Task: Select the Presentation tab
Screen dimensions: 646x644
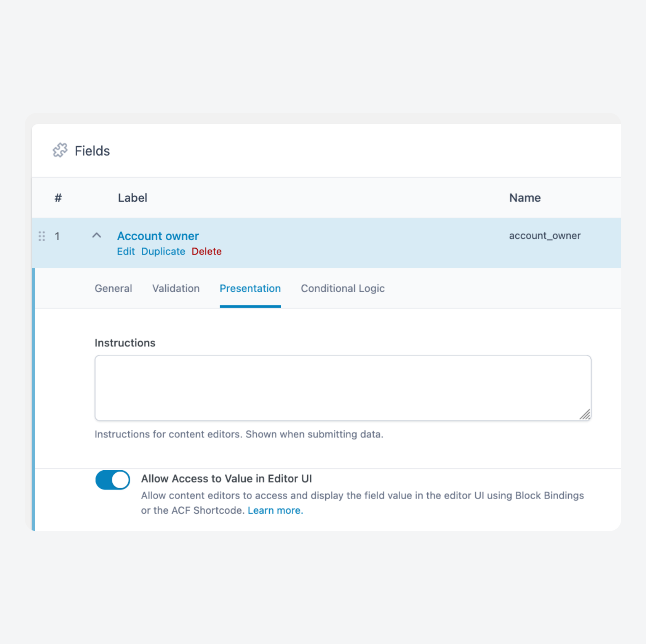Action: click(x=250, y=288)
